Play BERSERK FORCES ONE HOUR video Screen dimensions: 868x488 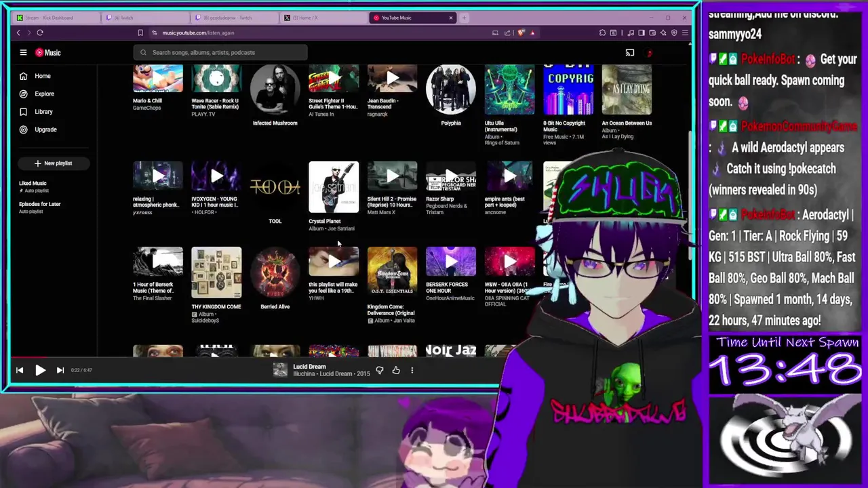tap(451, 262)
